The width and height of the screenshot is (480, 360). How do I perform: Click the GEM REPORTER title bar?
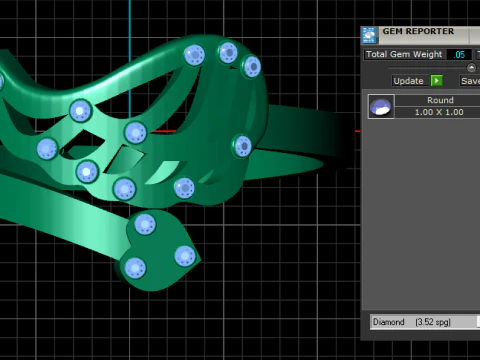tap(418, 31)
